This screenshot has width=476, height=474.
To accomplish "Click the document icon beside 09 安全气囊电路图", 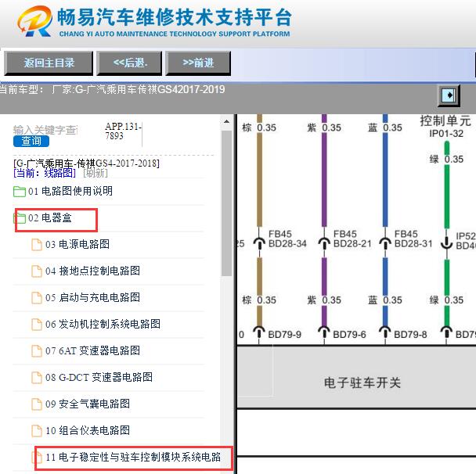I will (37, 404).
